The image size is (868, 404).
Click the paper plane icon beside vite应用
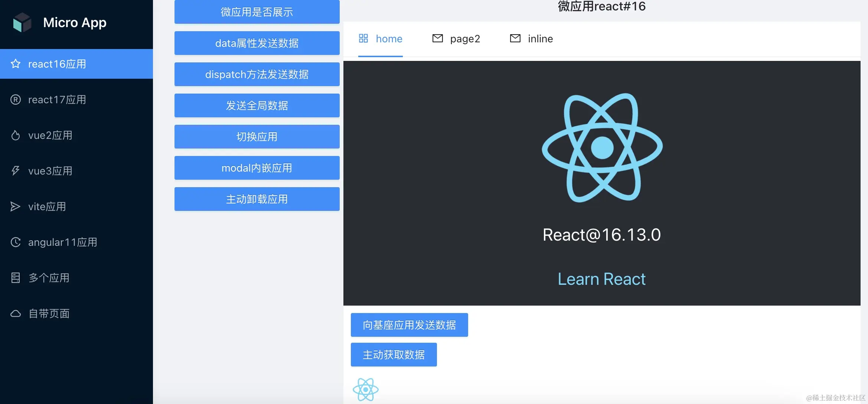pyautogui.click(x=16, y=206)
